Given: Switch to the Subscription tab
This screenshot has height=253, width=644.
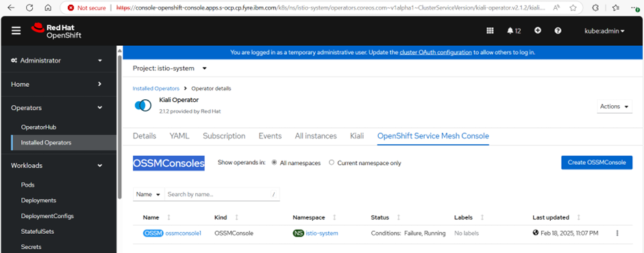Looking at the screenshot, I should pyautogui.click(x=224, y=135).
